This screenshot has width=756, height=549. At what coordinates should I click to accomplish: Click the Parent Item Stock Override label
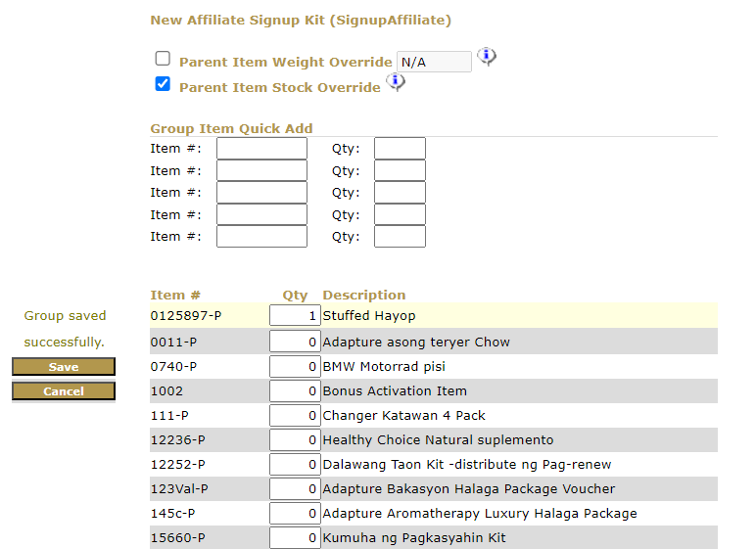[279, 87]
